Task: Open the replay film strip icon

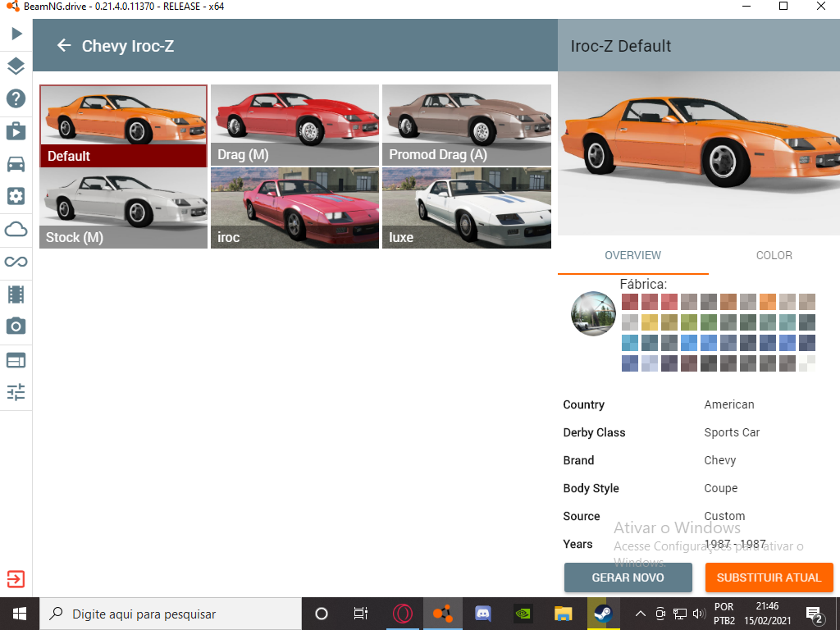Action: (x=16, y=294)
